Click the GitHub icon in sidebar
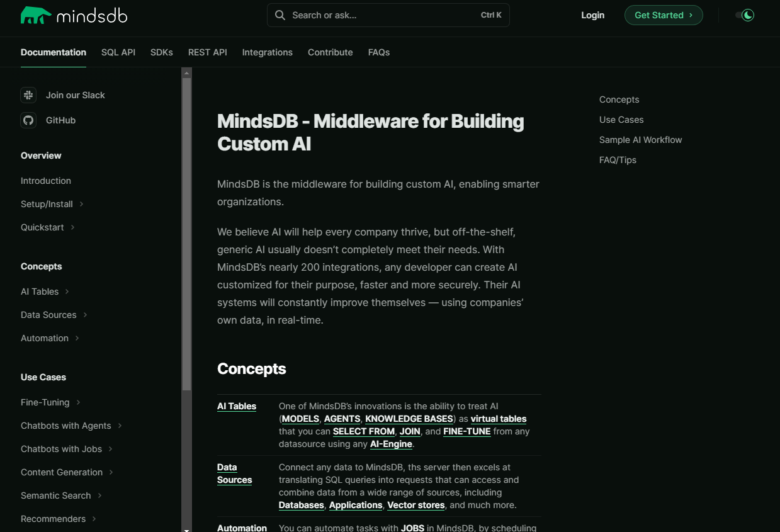 coord(28,120)
